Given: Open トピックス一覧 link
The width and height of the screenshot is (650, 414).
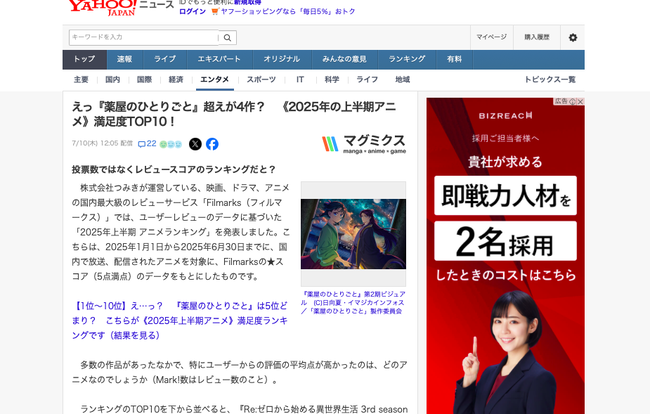Looking at the screenshot, I should 550,80.
